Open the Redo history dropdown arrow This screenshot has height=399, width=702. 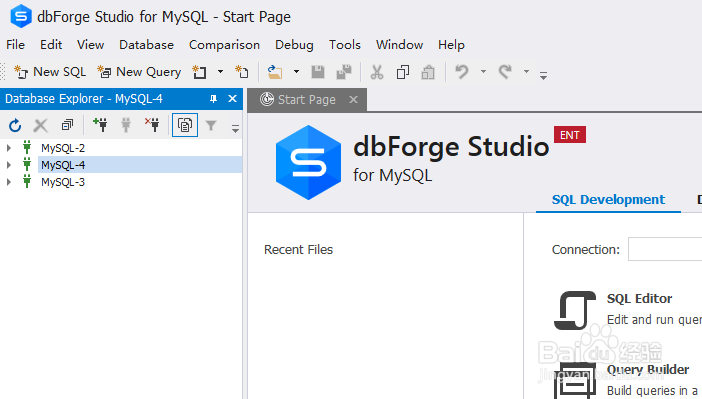(526, 72)
